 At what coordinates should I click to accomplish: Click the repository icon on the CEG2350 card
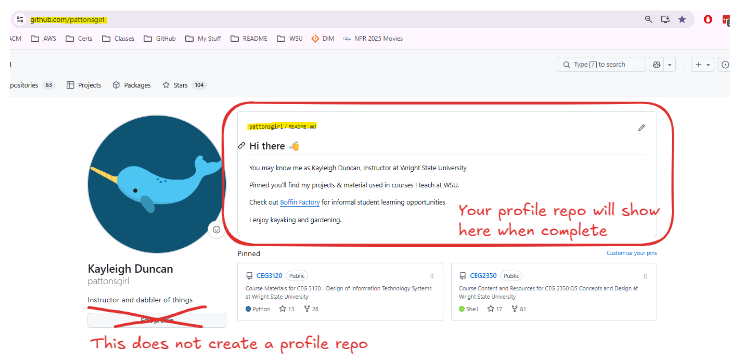(463, 276)
